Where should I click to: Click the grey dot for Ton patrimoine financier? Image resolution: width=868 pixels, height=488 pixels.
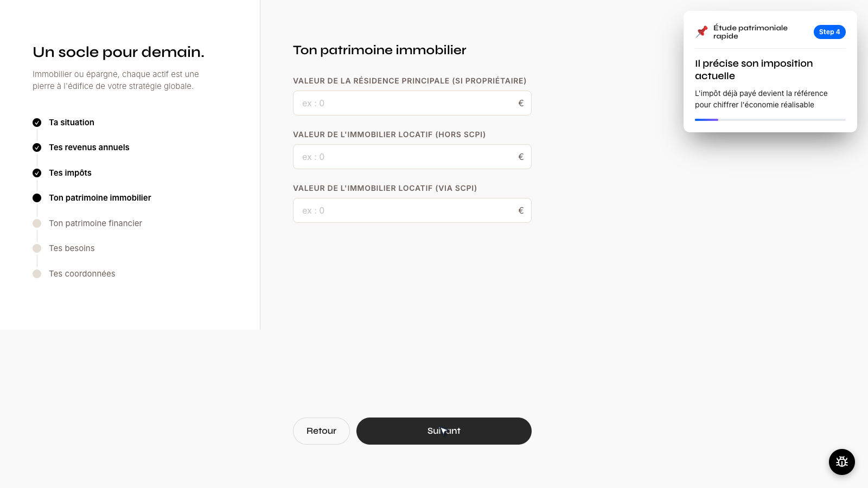37,223
